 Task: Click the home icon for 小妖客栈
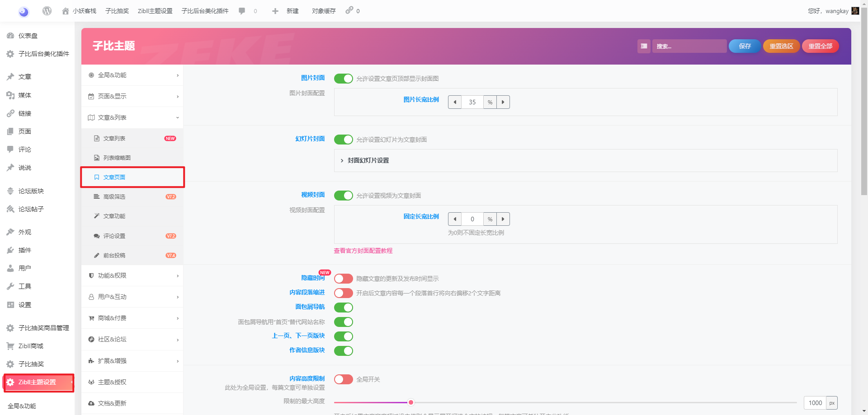tap(66, 11)
